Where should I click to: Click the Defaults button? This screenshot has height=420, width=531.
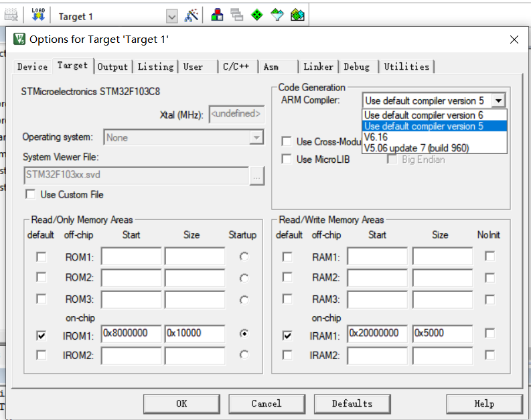click(352, 404)
